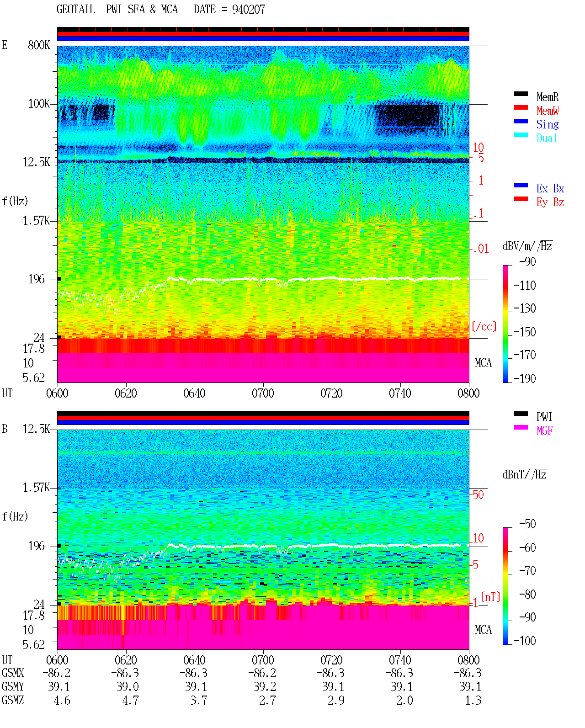Click the '-90' color scale tick label

pyautogui.click(x=527, y=262)
